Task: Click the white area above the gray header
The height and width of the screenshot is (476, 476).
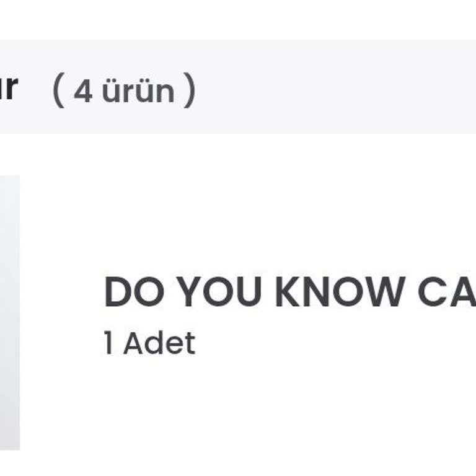Action: [x=238, y=19]
